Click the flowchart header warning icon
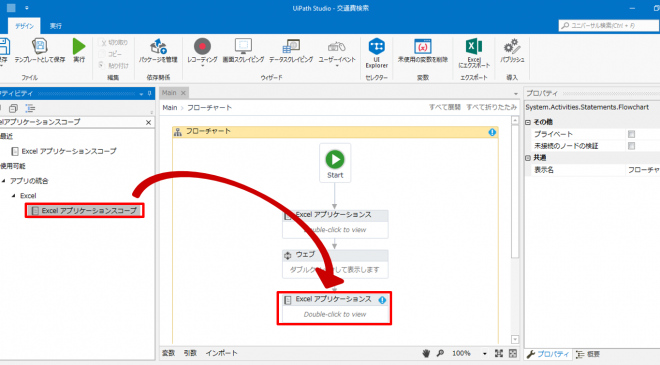The height and width of the screenshot is (365, 660). 492,132
